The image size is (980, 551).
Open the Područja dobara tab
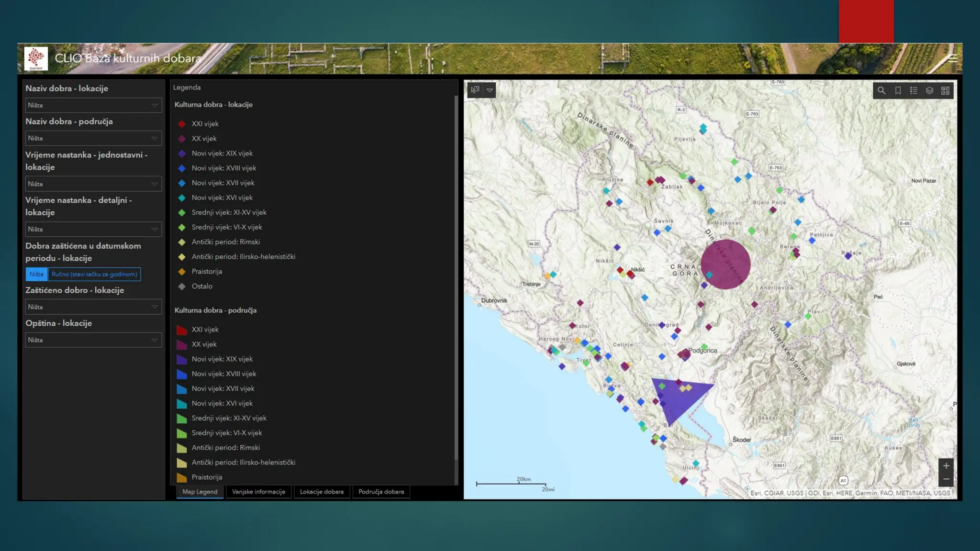click(x=381, y=492)
